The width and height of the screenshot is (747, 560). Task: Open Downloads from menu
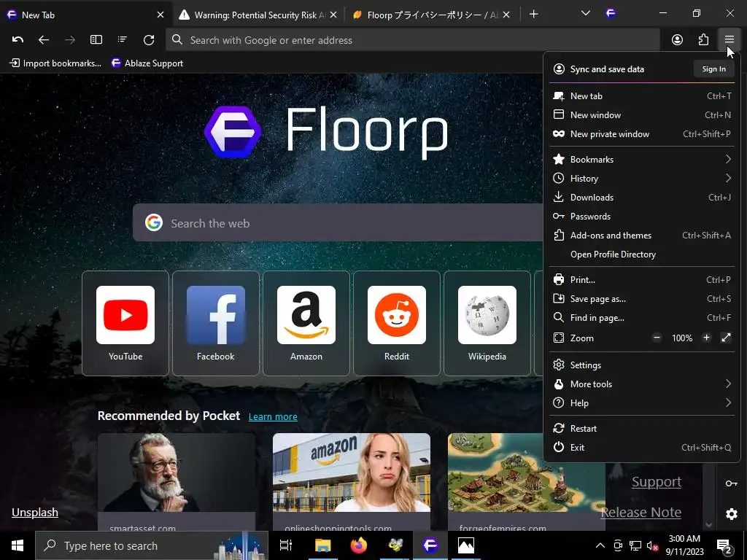(642, 197)
